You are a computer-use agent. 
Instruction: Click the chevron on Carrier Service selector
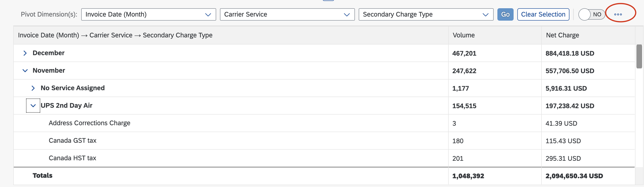[x=347, y=14]
